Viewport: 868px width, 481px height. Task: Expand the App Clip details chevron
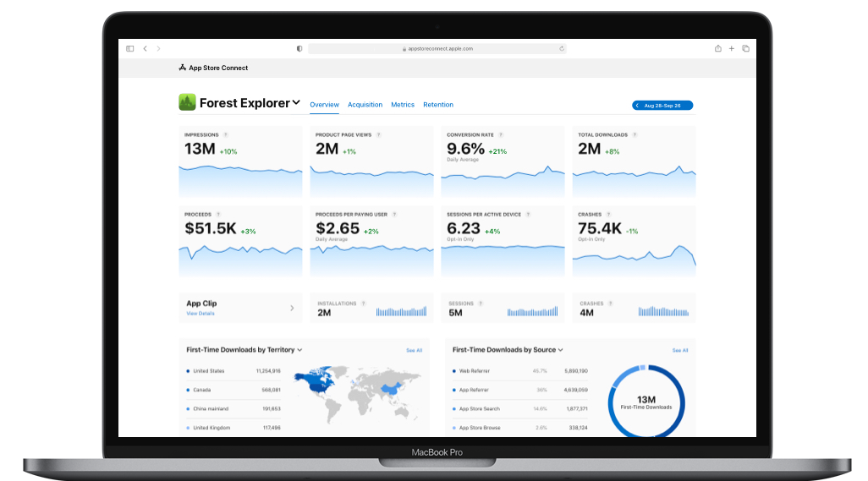tap(292, 308)
